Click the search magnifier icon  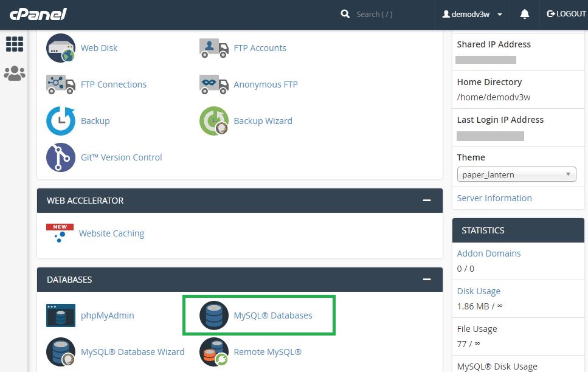click(x=345, y=14)
